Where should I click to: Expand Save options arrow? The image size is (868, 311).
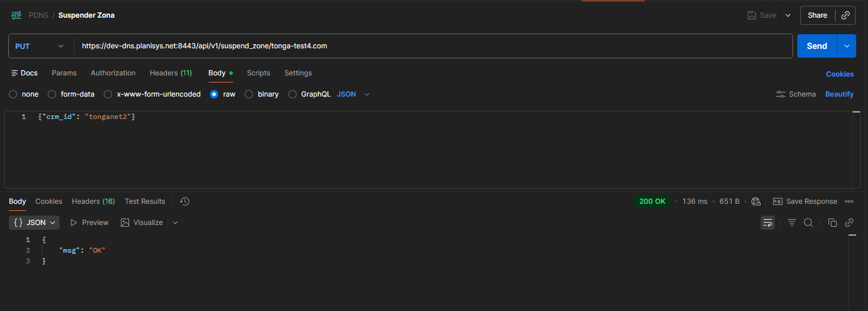788,15
